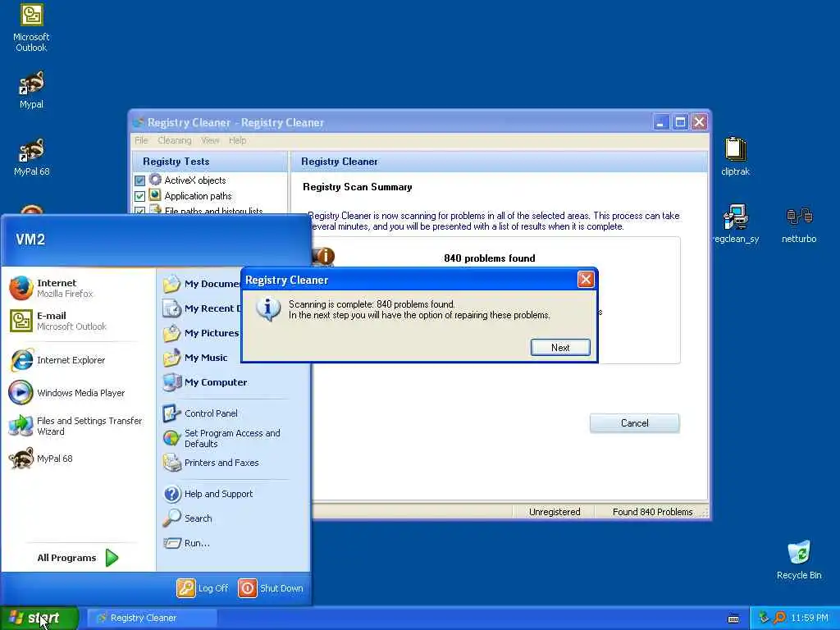The width and height of the screenshot is (840, 630).
Task: Open the Cleaning menu in Registry Cleaner
Action: 175,140
